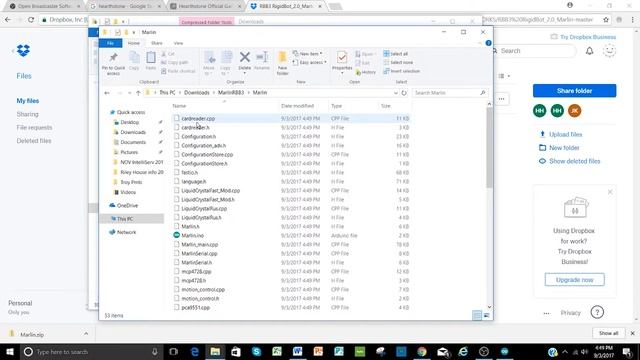Click Select none in ribbon
The height and width of the screenshot is (360, 640).
(x=398, y=62)
